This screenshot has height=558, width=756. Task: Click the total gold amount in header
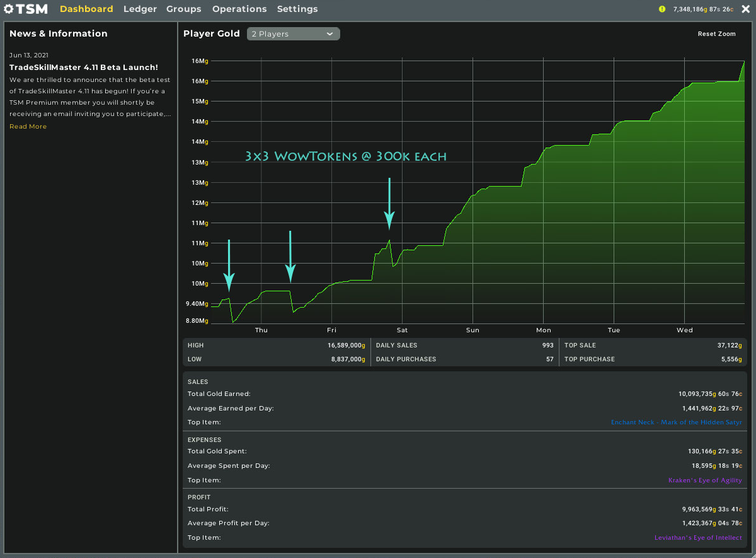pos(703,9)
